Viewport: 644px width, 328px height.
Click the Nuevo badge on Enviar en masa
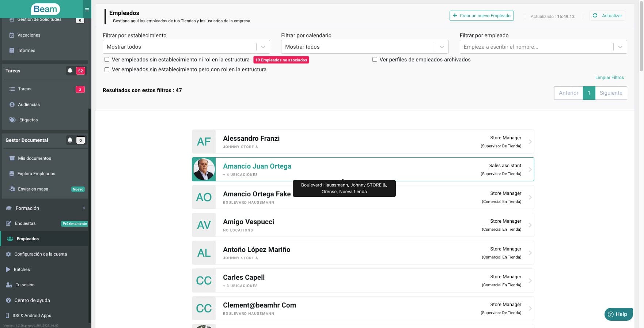click(78, 189)
